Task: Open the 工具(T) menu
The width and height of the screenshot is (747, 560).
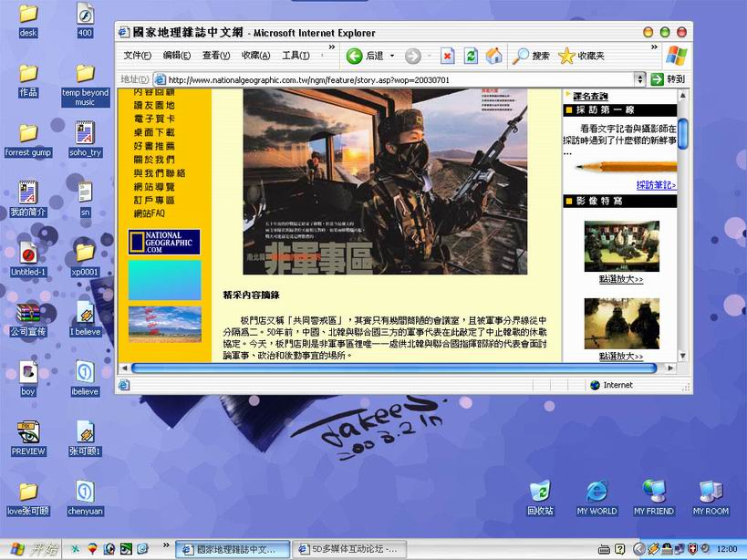Action: click(x=296, y=56)
